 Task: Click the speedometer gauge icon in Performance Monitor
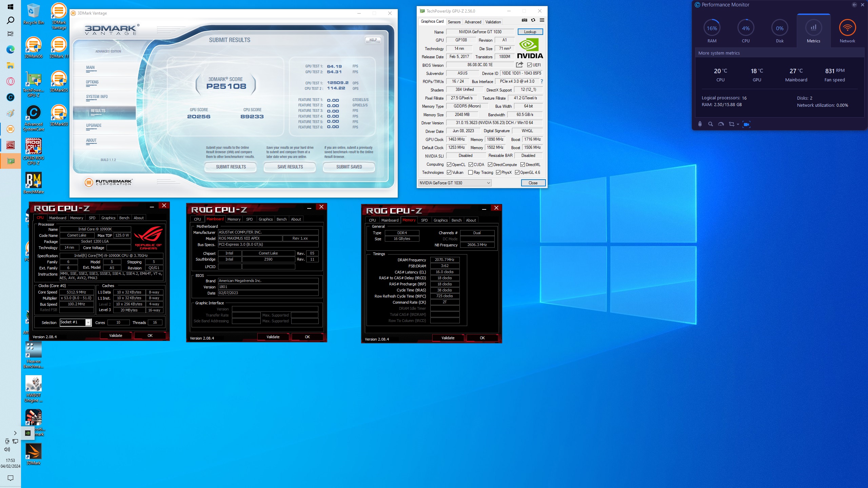721,124
